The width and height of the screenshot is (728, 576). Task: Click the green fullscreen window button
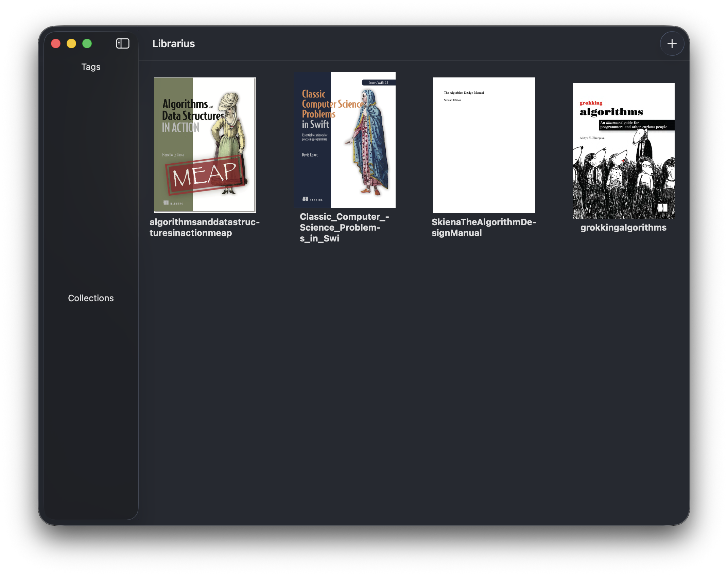click(x=87, y=43)
